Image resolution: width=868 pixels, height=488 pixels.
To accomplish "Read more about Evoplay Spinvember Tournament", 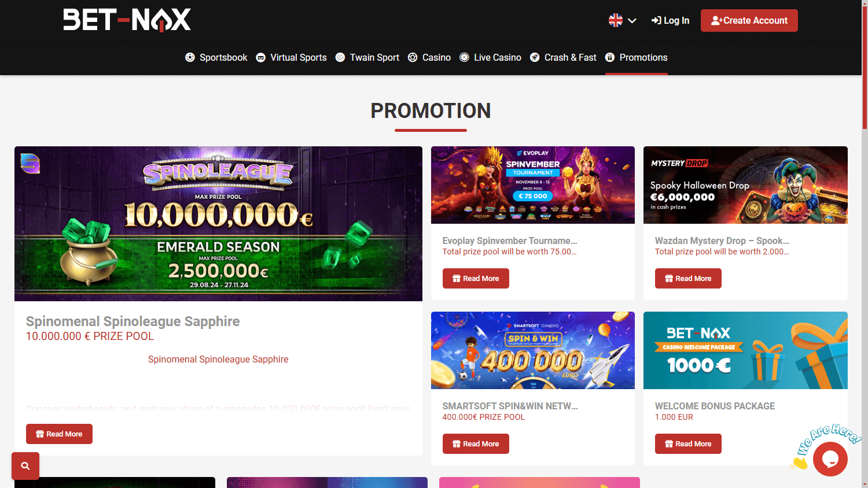I will click(476, 278).
